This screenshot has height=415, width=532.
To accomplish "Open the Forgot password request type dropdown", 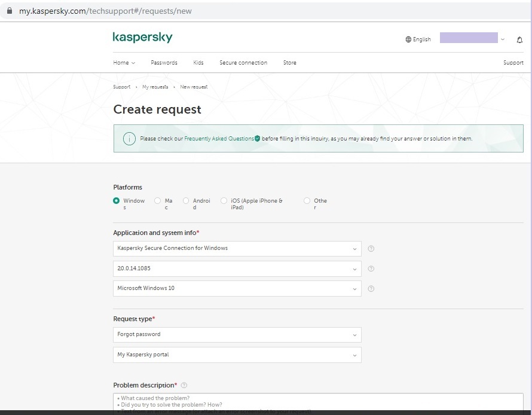I will [237, 335].
